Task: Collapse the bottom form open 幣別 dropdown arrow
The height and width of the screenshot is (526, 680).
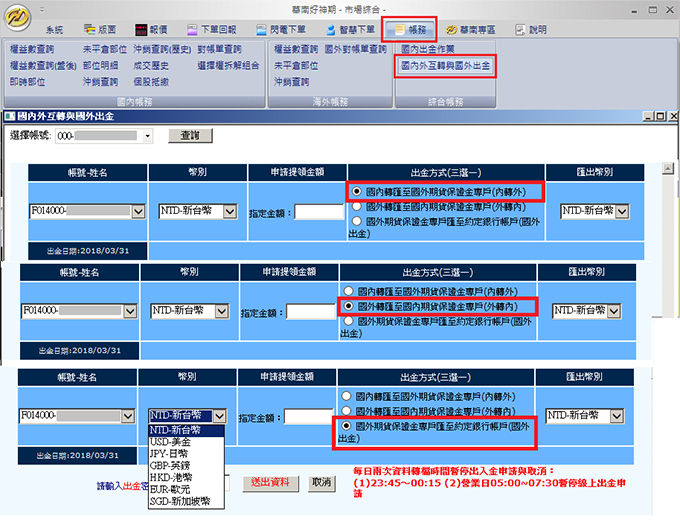Action: (x=219, y=416)
